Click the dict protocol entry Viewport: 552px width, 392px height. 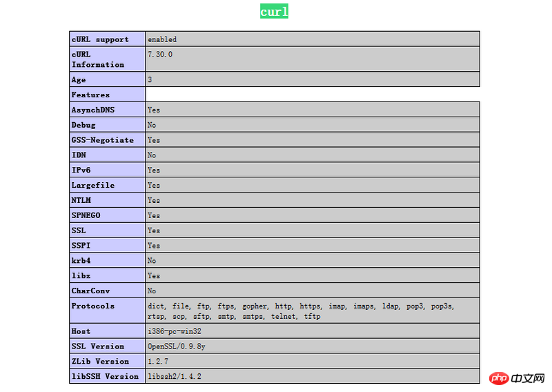156,306
